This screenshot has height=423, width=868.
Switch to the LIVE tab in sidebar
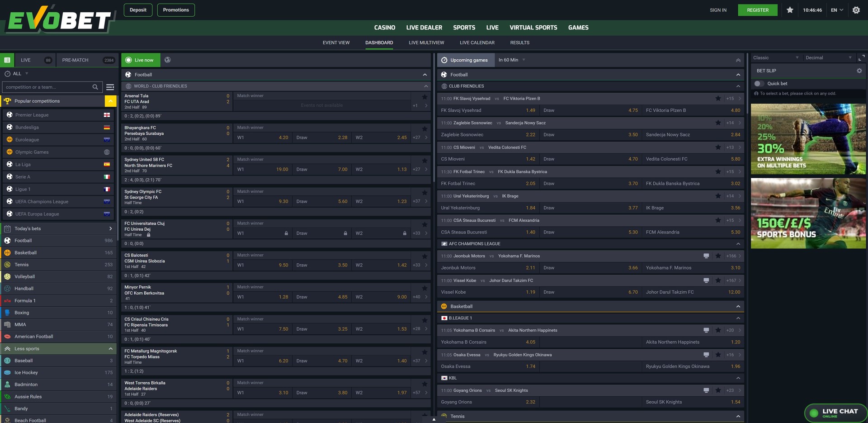click(34, 60)
